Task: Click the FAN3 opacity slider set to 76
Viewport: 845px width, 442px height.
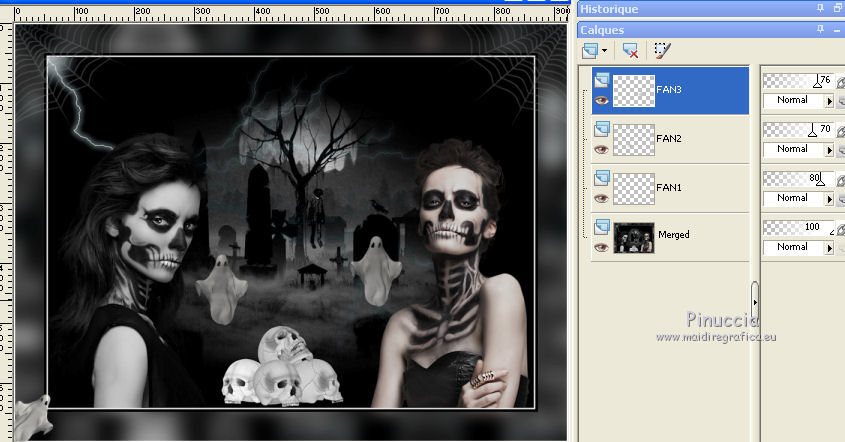Action: (799, 81)
